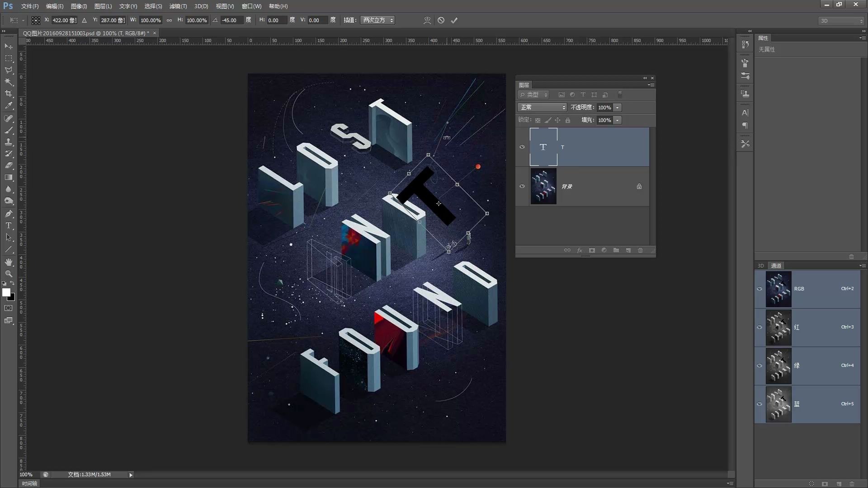This screenshot has height=488, width=868.
Task: Click the 群景 layer thumbnail
Action: click(542, 186)
